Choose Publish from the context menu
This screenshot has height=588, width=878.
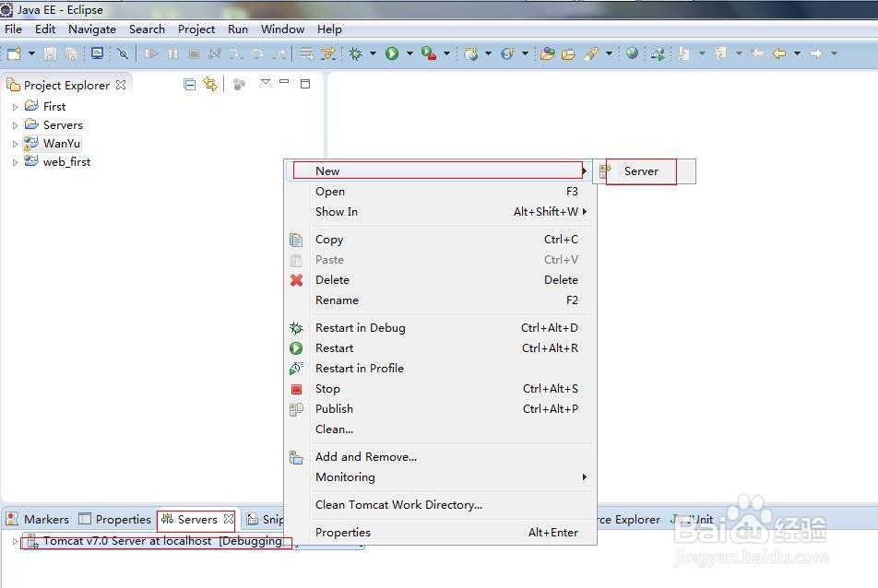click(440, 409)
